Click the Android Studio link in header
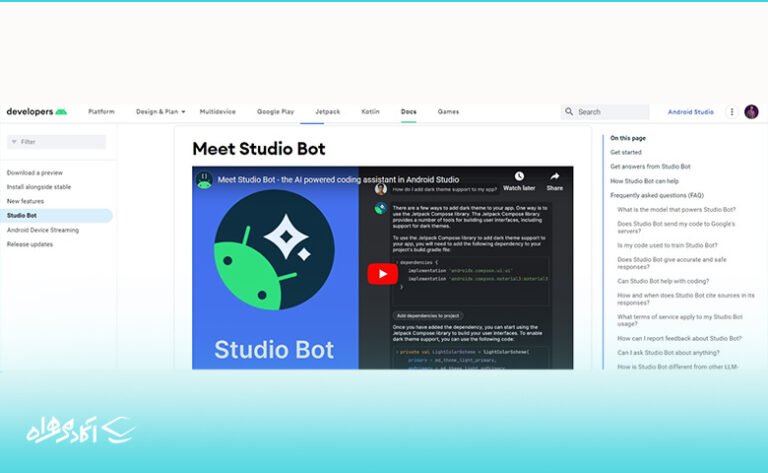Viewport: 768px width, 473px height. 690,112
